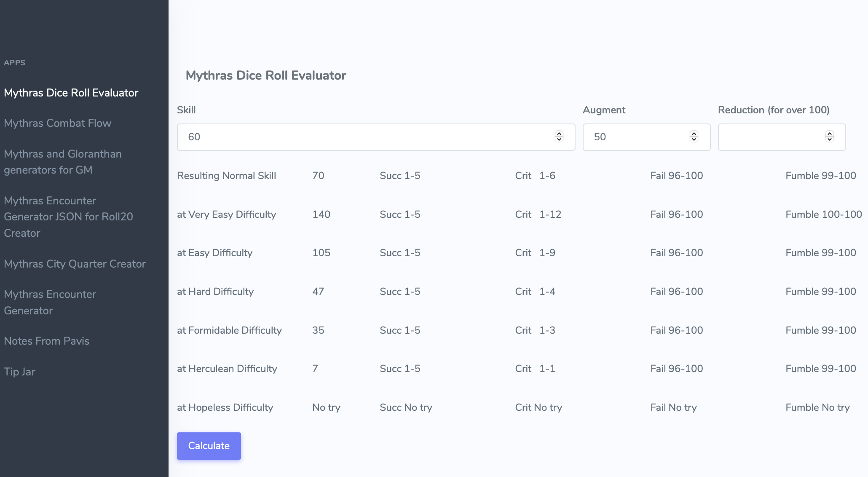Image resolution: width=868 pixels, height=477 pixels.
Task: Open Mythras City Quarter Creator
Action: coord(75,264)
